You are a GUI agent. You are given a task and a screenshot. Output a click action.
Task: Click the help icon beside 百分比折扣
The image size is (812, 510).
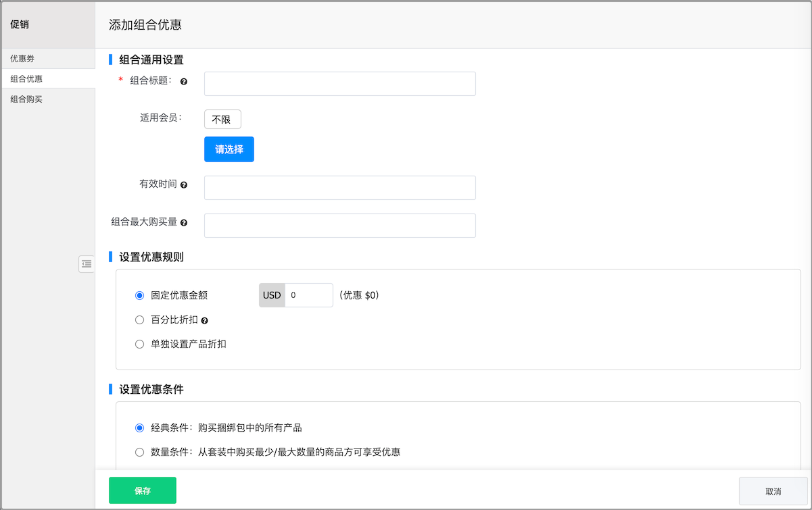(204, 320)
